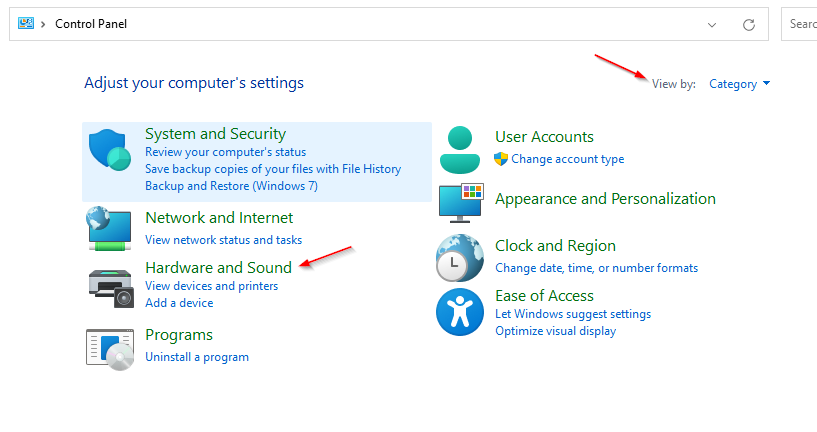Viewport: 817px width, 432px height.
Task: Click the Clock and Region globe clock icon
Action: 460,258
